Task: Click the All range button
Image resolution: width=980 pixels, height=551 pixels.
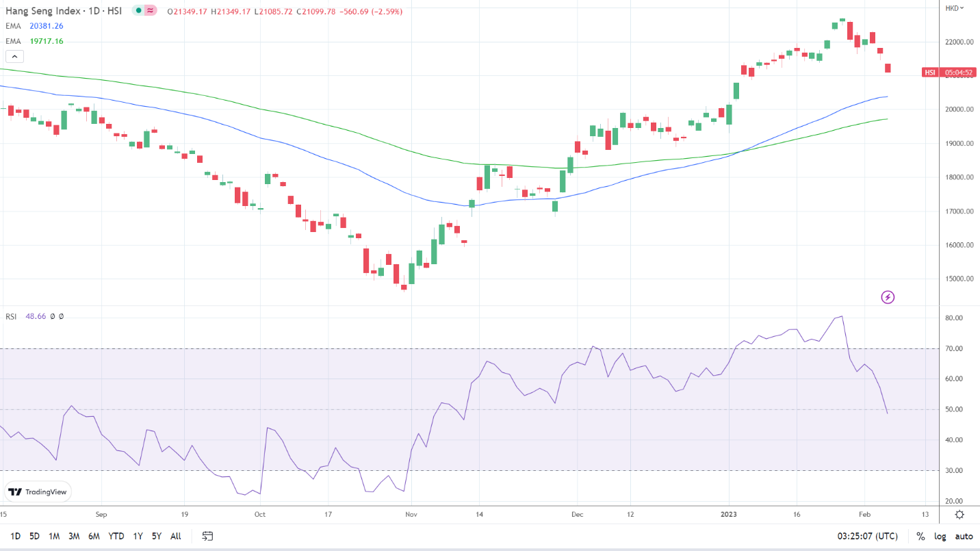Action: click(175, 537)
